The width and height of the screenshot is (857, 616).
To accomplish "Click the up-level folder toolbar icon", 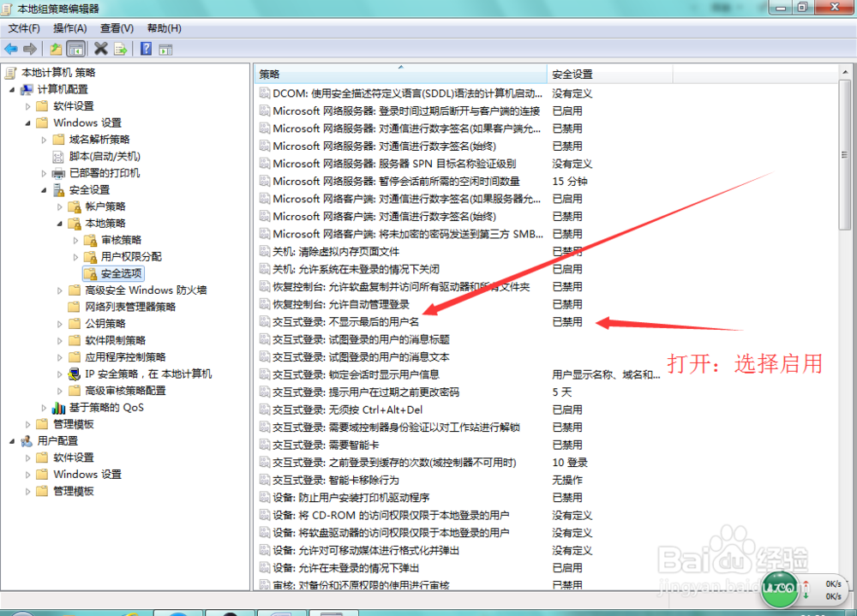I will 56,49.
